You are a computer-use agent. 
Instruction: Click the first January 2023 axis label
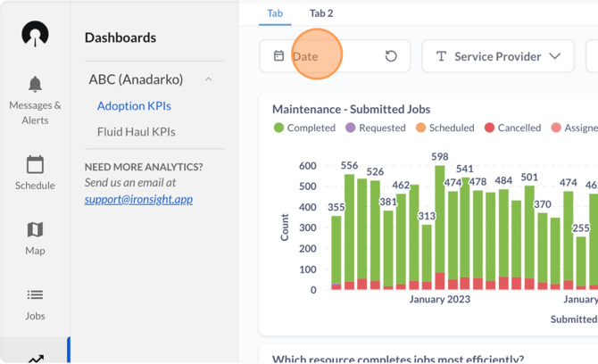[440, 299]
